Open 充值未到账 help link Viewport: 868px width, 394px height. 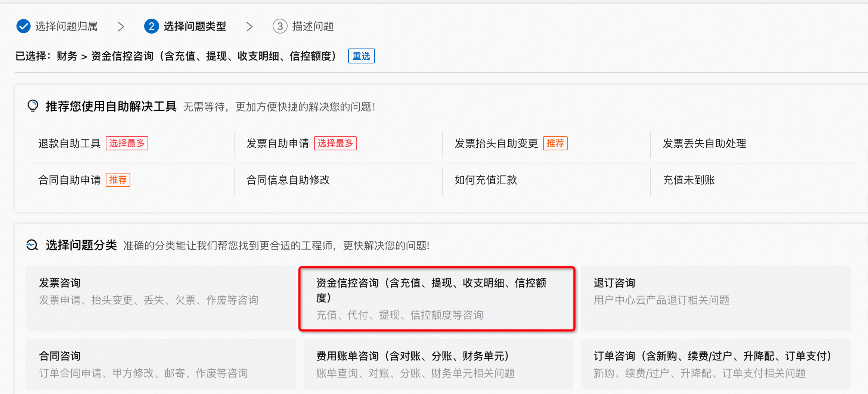pyautogui.click(x=689, y=180)
